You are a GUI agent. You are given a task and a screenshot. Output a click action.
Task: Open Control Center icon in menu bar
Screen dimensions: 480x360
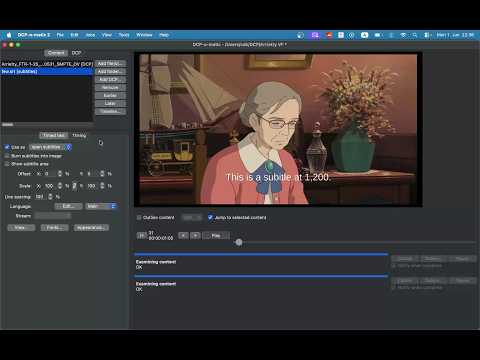[427, 35]
